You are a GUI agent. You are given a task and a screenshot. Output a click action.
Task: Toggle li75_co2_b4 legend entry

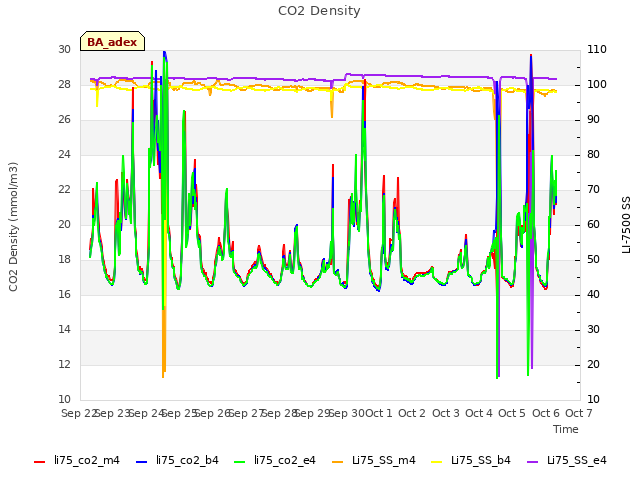177,461
